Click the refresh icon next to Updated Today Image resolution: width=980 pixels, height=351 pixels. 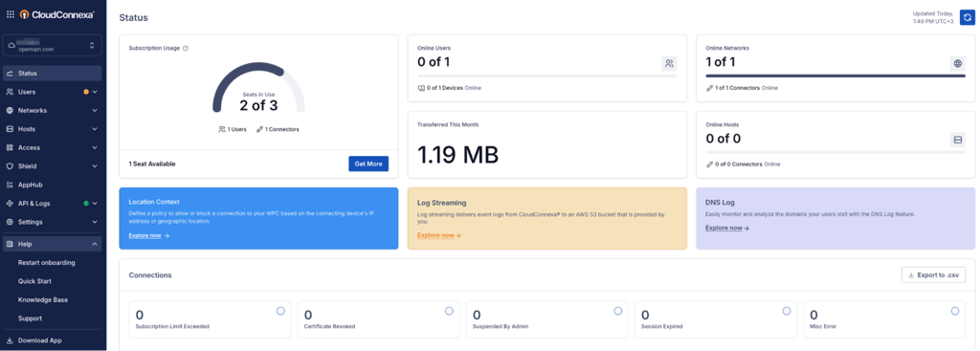(968, 17)
